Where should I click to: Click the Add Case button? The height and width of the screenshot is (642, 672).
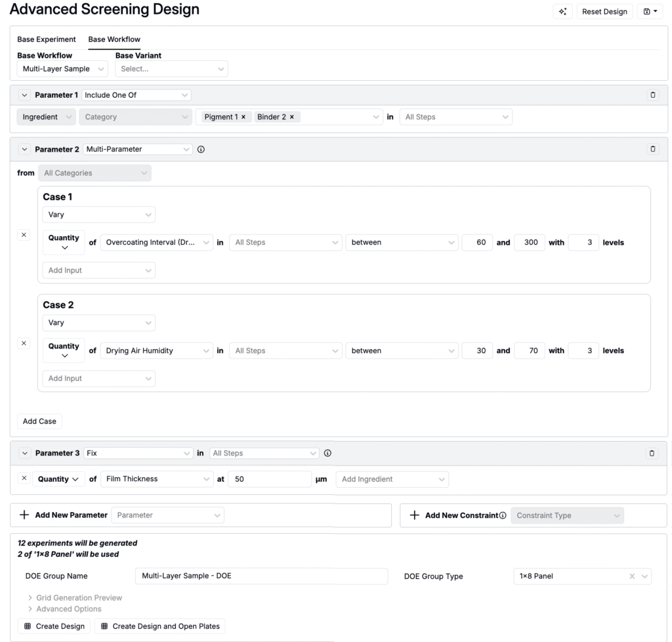(x=39, y=421)
